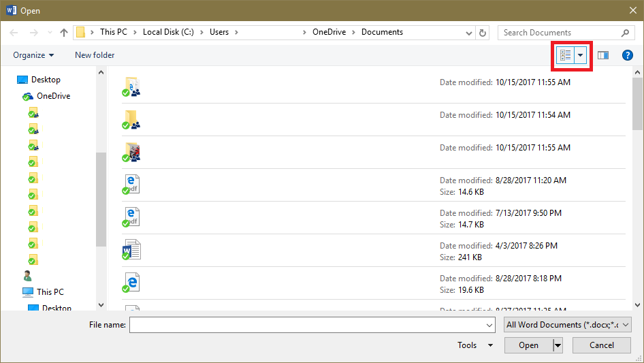Screen dimensions: 644x363
Task: Create a New folder
Action: [95, 55]
